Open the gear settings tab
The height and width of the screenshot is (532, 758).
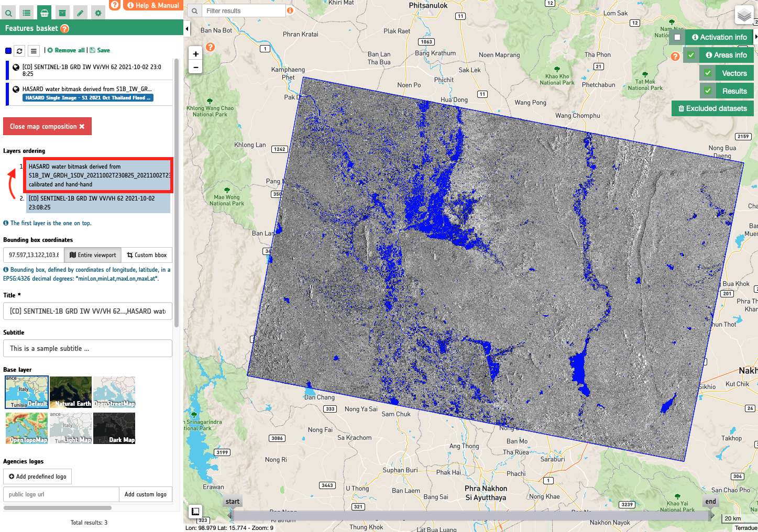(x=98, y=13)
